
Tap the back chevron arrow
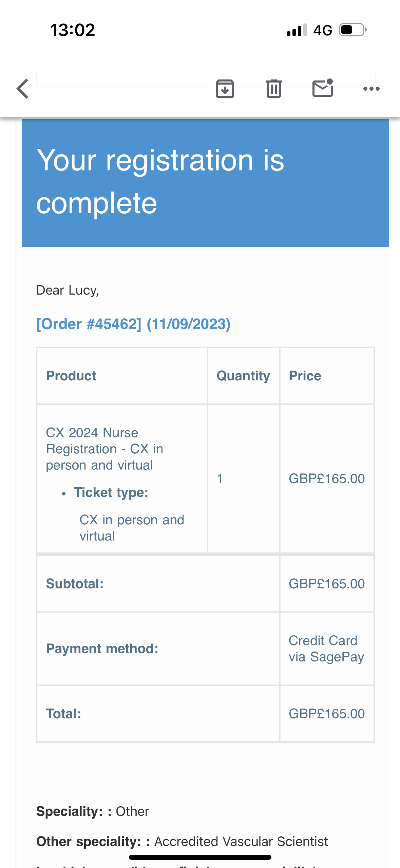point(23,89)
